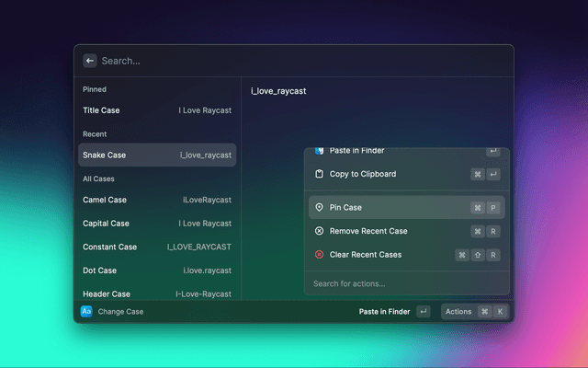The width and height of the screenshot is (588, 368).
Task: Click the Change Case extension icon
Action: pos(86,312)
